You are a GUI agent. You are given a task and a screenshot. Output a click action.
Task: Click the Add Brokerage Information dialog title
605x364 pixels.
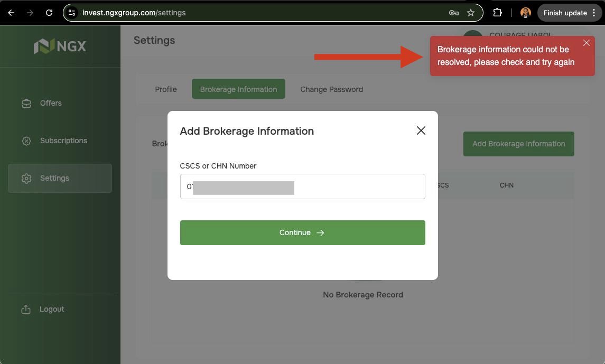tap(247, 131)
